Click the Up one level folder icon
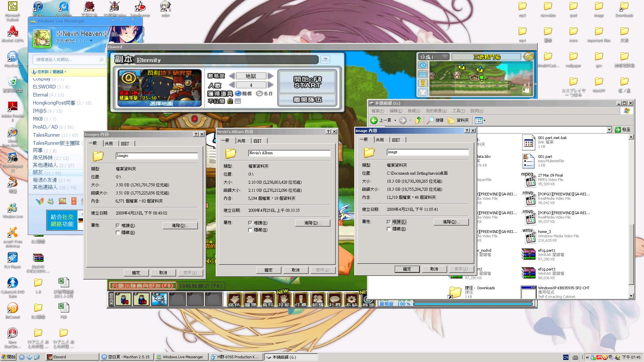Viewport: 644px width, 362px height. point(418,120)
